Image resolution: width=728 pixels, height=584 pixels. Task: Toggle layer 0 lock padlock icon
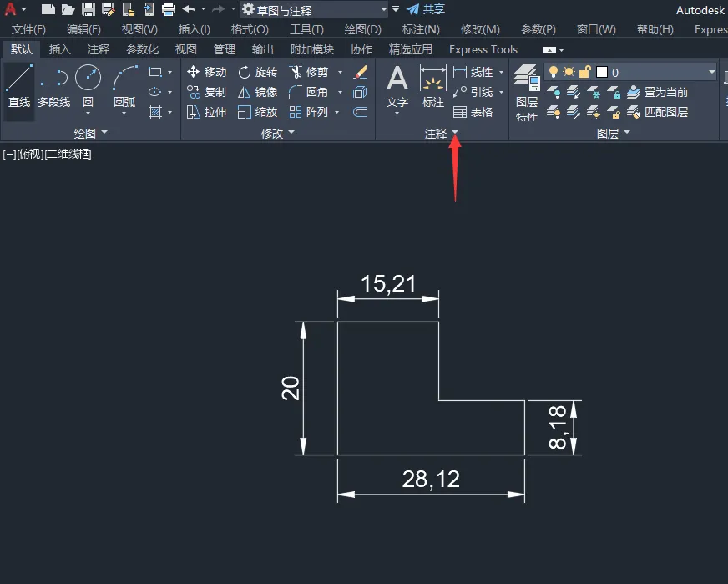click(x=584, y=72)
